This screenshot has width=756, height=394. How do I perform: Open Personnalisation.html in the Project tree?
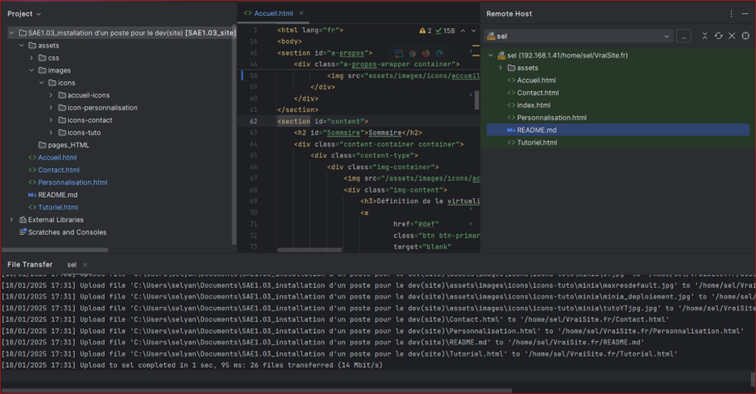click(x=73, y=182)
